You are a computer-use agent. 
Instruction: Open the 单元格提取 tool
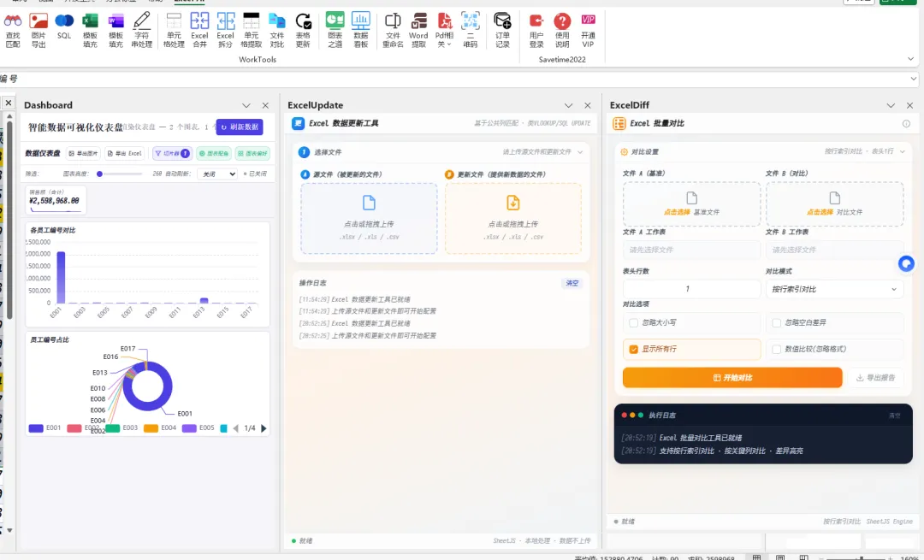pyautogui.click(x=252, y=30)
